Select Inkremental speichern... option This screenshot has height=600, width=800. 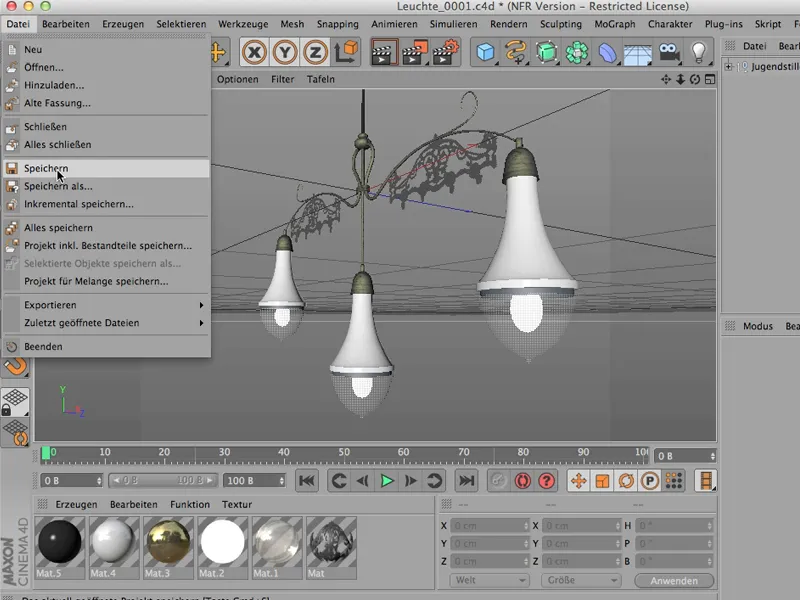[x=106, y=204]
